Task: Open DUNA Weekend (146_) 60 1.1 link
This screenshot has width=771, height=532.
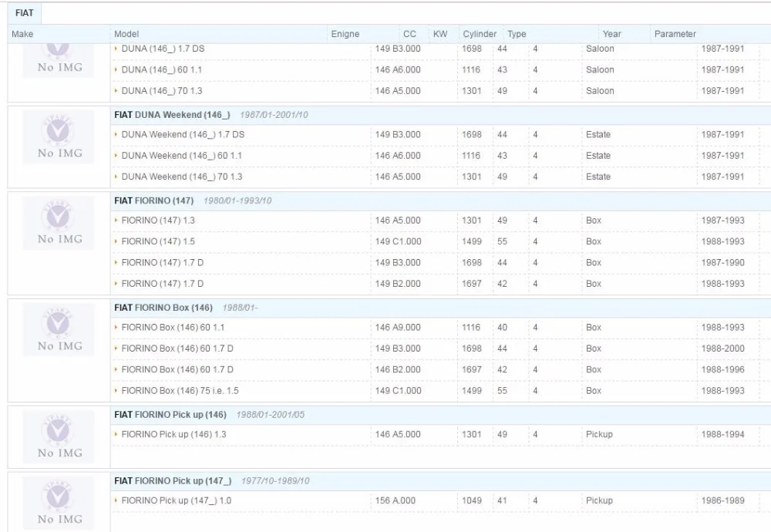Action: pos(181,156)
